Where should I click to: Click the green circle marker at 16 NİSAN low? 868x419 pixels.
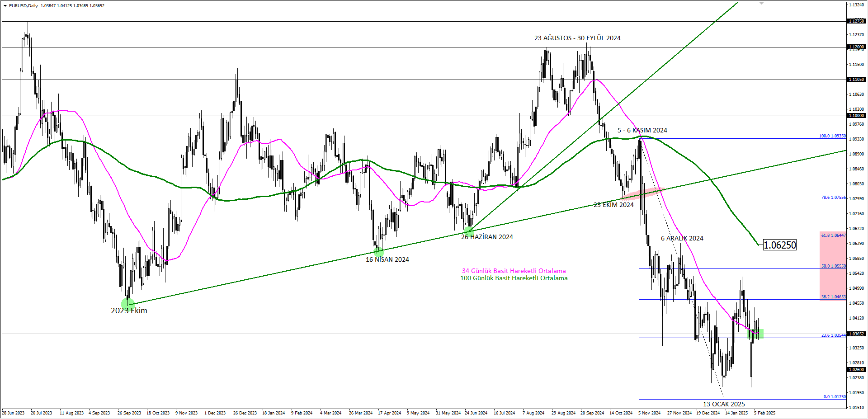click(x=379, y=251)
